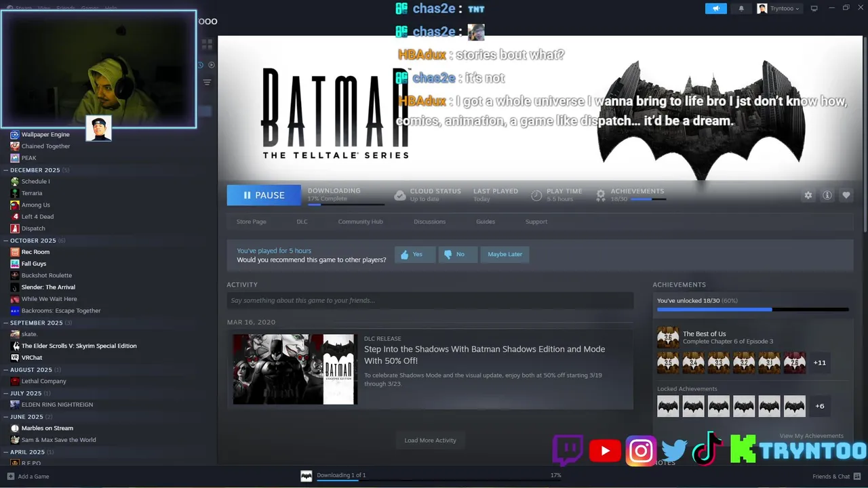This screenshot has height=488, width=868.
Task: Open the DLC tab
Action: [x=302, y=222]
